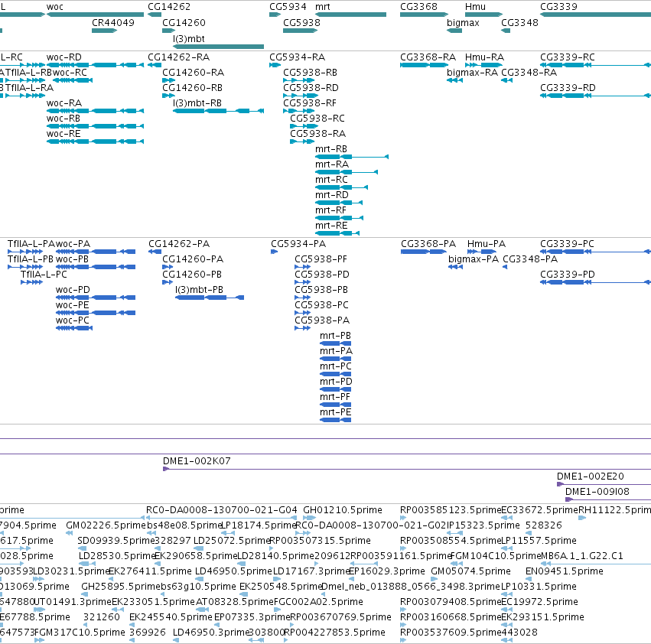This screenshot has width=651, height=644.
Task: Select transcript CG5938-RC
Action: click(x=317, y=119)
